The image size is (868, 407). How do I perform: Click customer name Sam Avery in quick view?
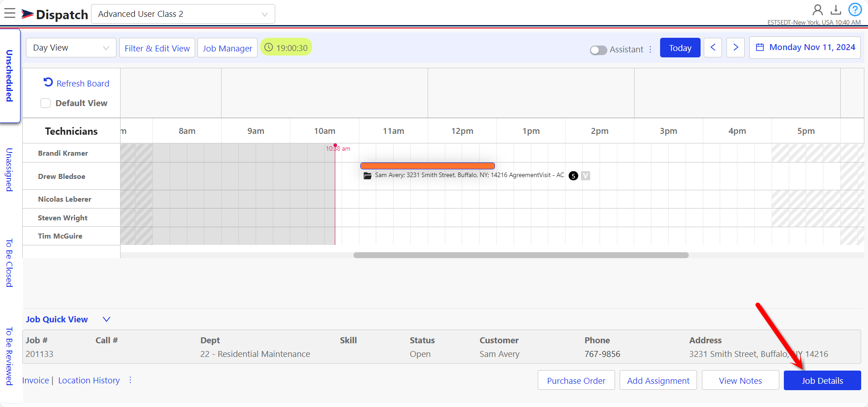coord(500,354)
